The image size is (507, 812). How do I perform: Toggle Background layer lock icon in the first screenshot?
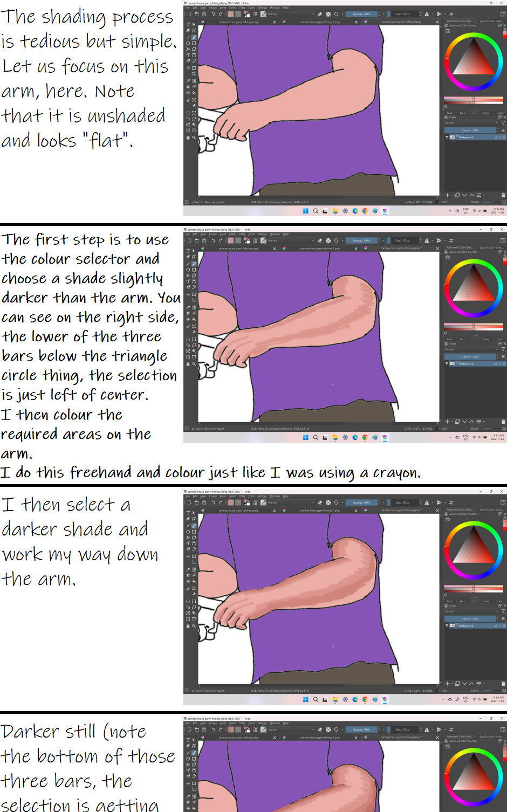tap(495, 137)
